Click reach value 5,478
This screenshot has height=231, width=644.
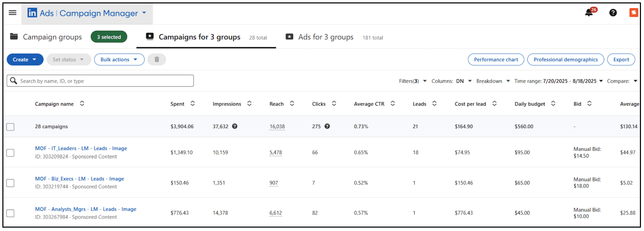pyautogui.click(x=276, y=153)
